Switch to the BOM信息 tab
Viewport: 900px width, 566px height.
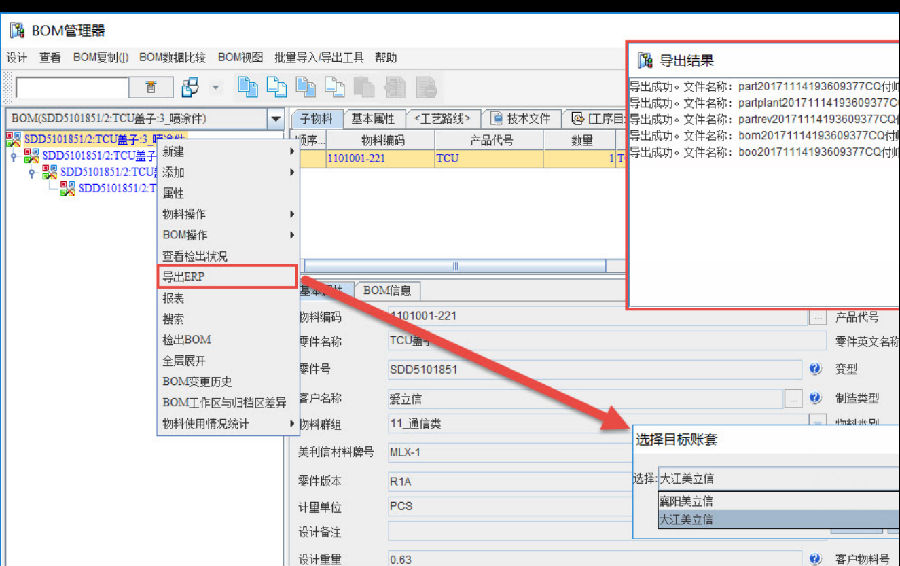[388, 290]
